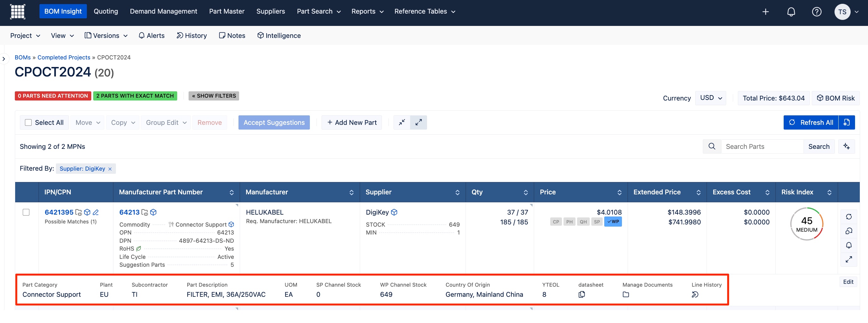The height and width of the screenshot is (323, 868).
Task: Toggle the PH price tag
Action: pos(570,222)
